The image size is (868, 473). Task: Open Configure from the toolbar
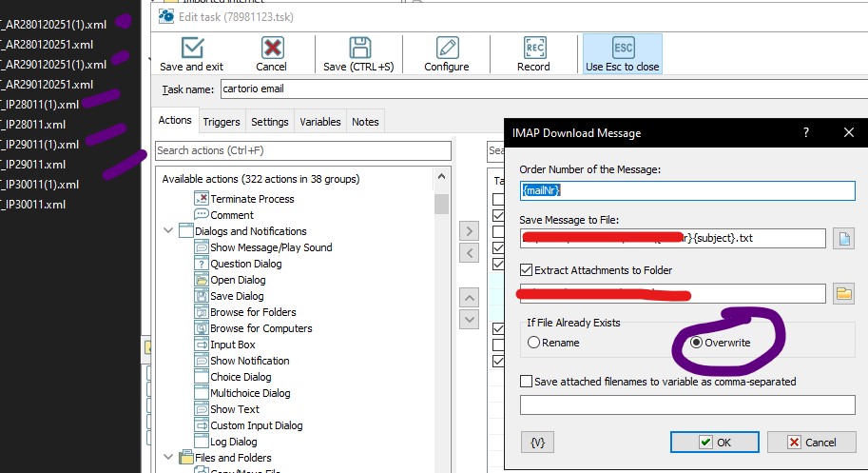tap(447, 49)
